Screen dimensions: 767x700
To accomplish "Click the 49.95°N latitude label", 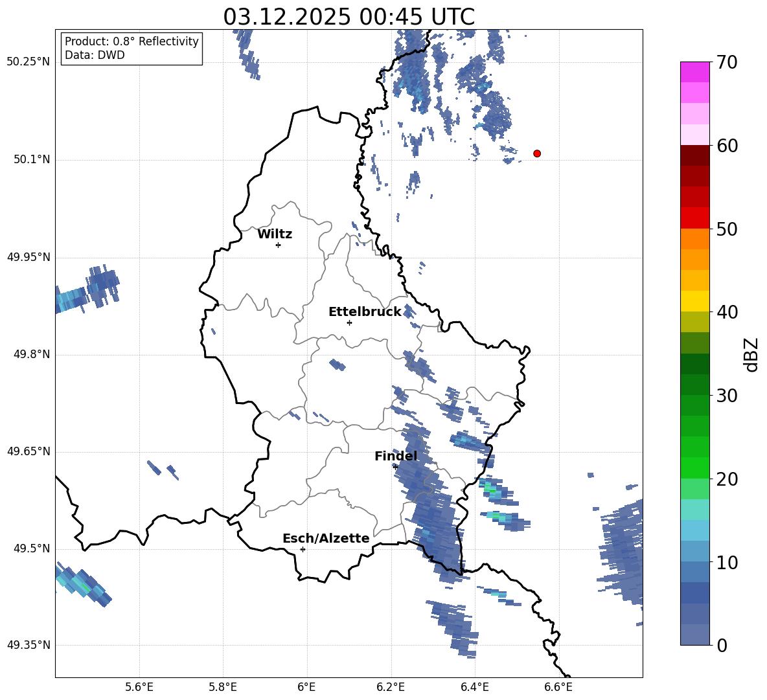I will 29,257.
